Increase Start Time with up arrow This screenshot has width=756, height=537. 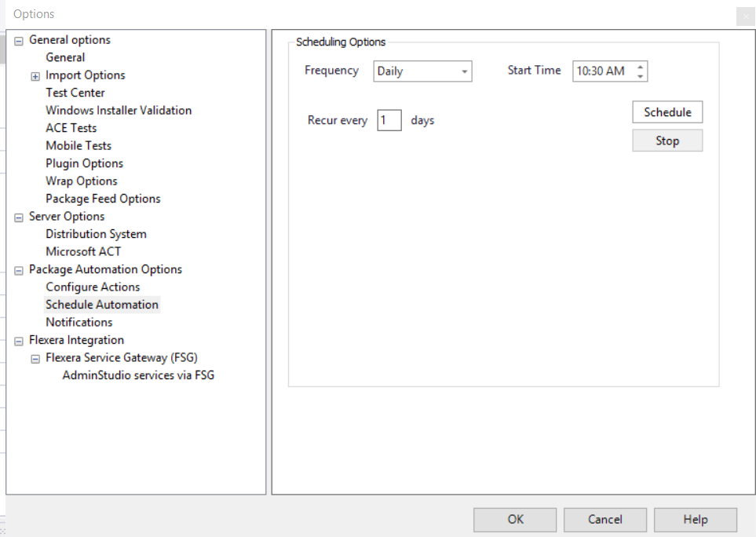pyautogui.click(x=641, y=67)
